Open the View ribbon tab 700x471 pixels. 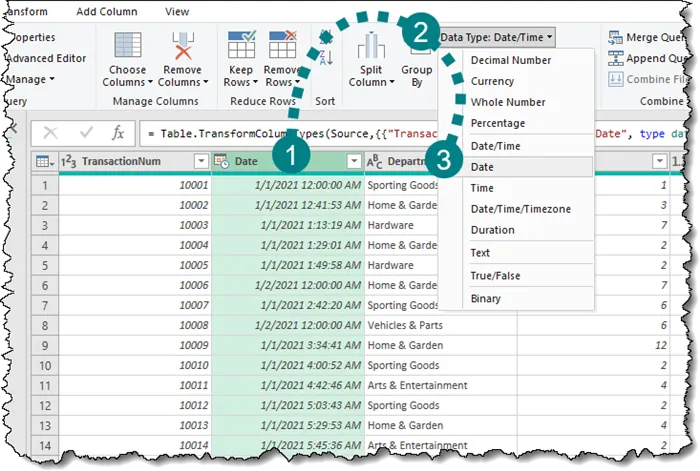177,11
